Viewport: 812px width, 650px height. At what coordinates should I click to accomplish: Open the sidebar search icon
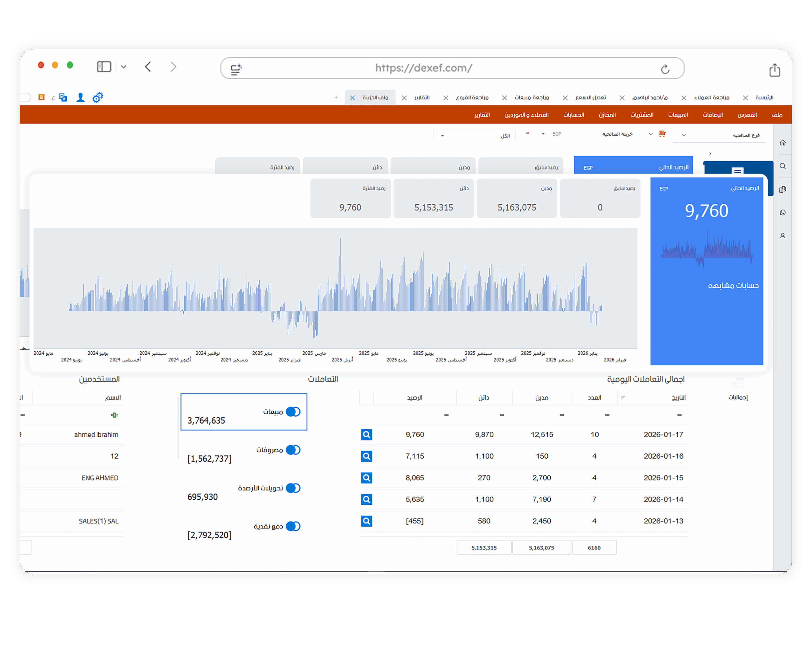tap(783, 166)
